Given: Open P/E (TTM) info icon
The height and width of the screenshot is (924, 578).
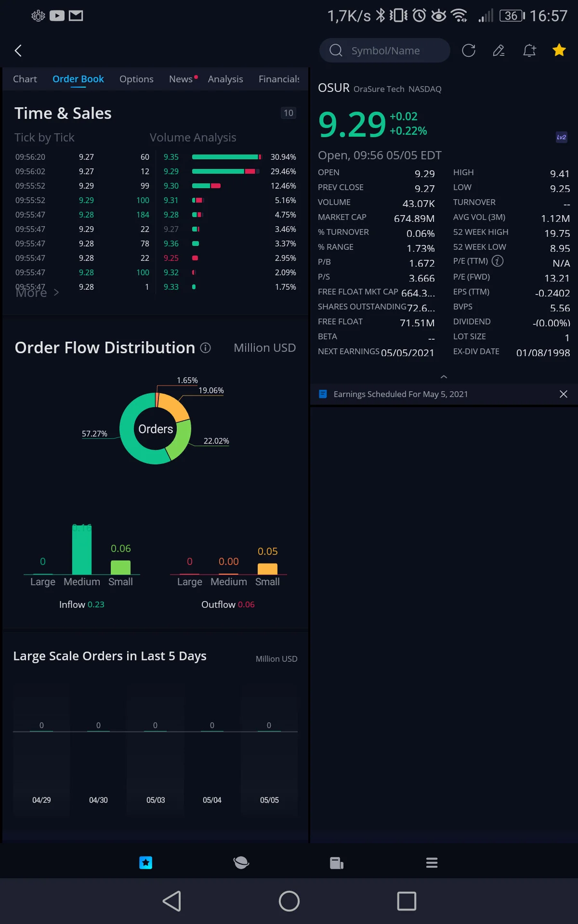Looking at the screenshot, I should [498, 261].
